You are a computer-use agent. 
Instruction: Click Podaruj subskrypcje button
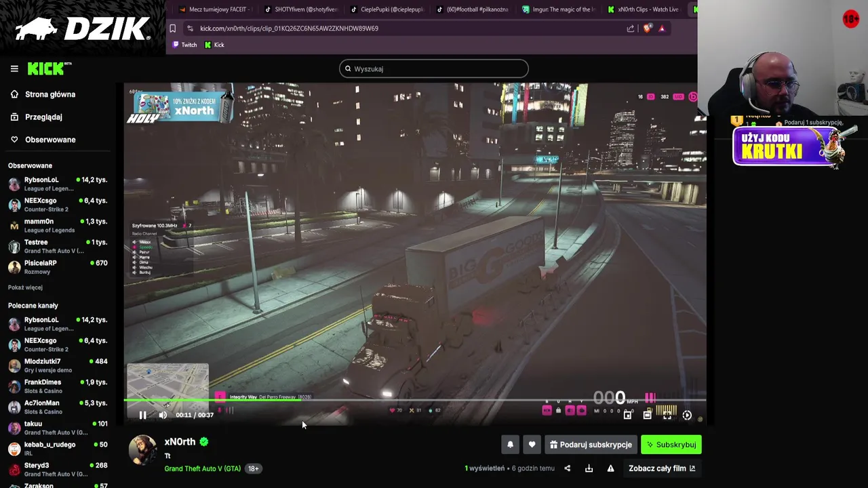coord(591,445)
